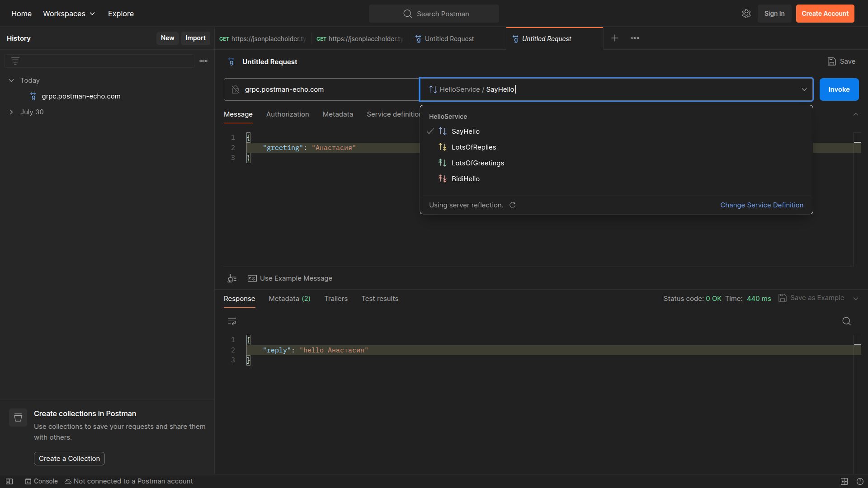Click the collections box icon in the sidebar promo
The image size is (868, 488).
[18, 418]
